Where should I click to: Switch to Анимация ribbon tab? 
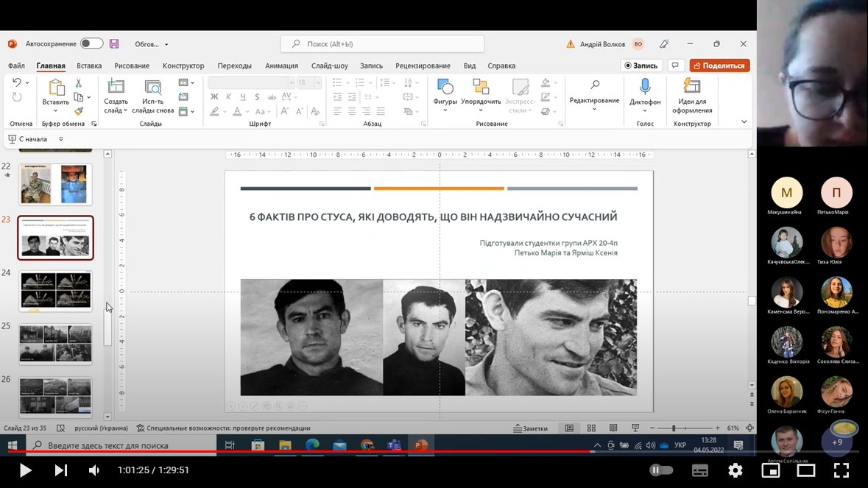pos(281,66)
